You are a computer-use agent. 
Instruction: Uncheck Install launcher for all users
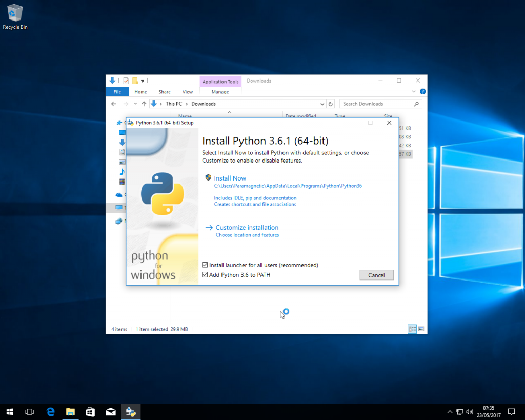[206, 265]
